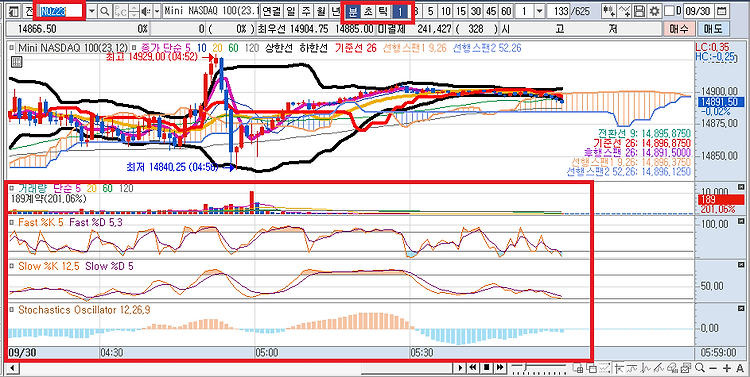Collapse the volume panel corner button
The width and height of the screenshot is (750, 377).
click(741, 187)
